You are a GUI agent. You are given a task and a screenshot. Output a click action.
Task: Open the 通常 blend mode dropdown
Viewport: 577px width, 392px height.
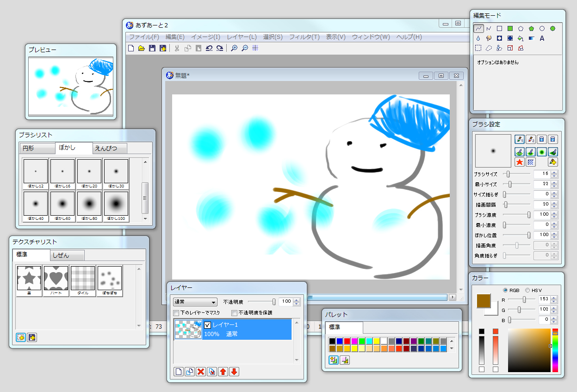[195, 302]
